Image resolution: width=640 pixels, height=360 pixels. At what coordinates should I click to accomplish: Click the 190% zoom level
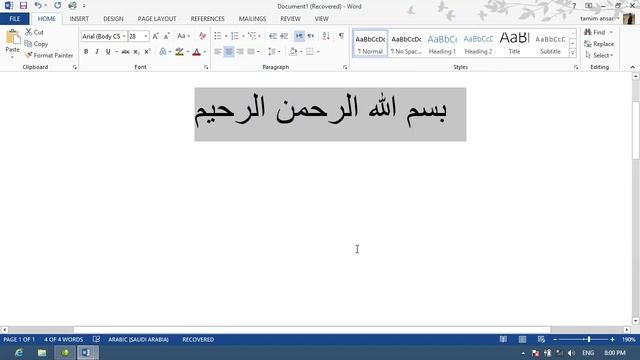(x=629, y=340)
